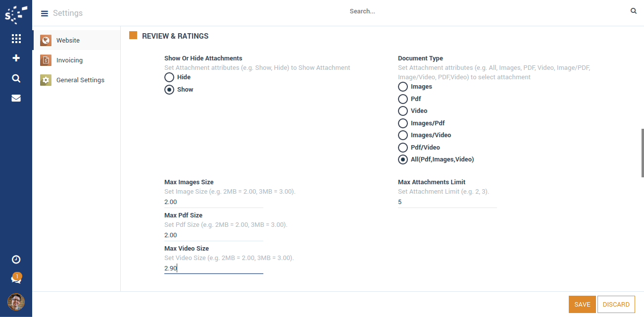Image resolution: width=644 pixels, height=317 pixels.
Task: Select the Hide attachments radio button
Action: 169,77
